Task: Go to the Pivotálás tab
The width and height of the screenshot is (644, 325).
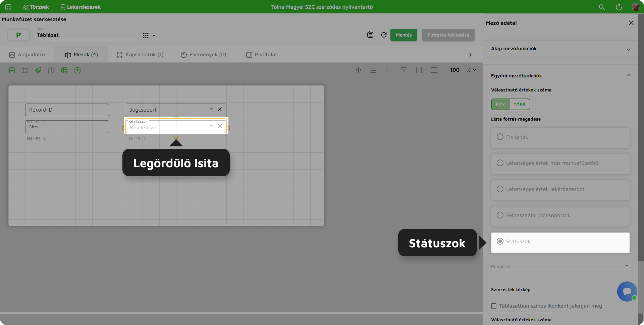Action: coord(262,55)
